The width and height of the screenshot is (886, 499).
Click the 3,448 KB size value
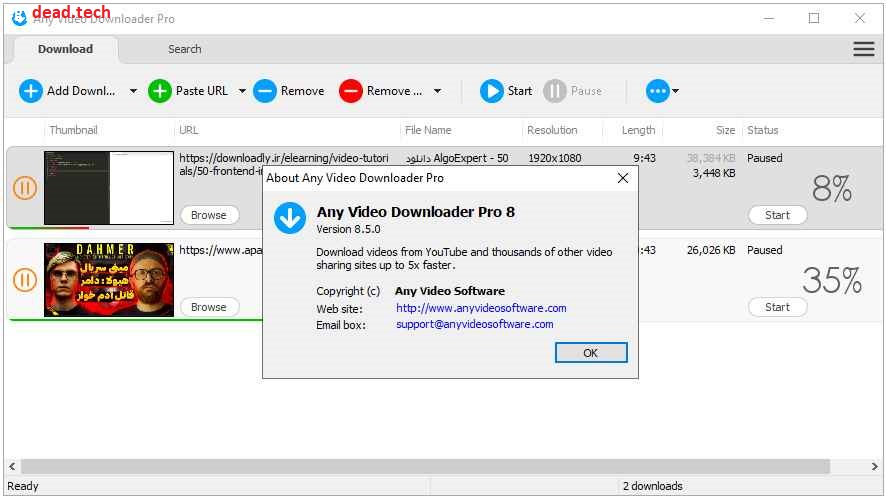714,173
